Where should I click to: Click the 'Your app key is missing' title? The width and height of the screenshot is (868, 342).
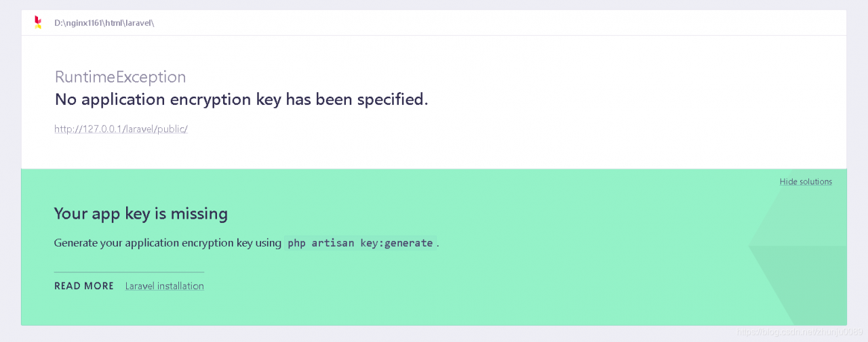coord(140,214)
